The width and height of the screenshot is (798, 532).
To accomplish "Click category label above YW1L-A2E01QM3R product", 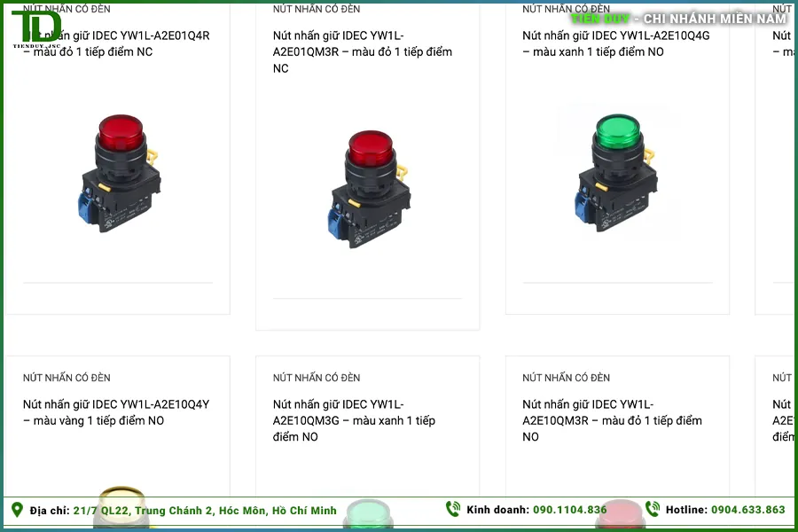I will tap(317, 9).
